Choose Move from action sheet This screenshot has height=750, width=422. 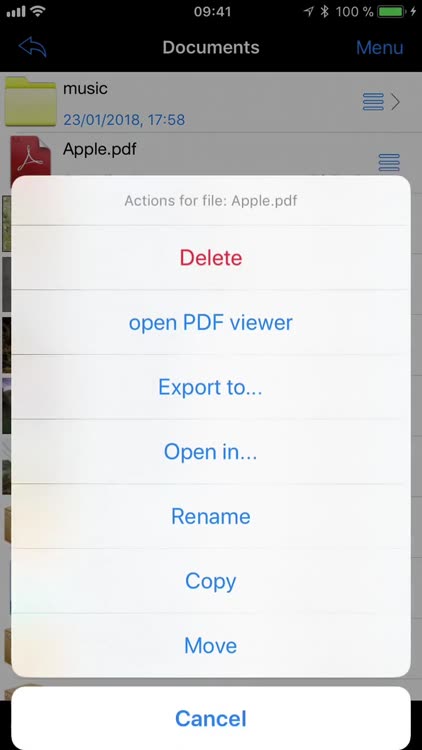pos(211,645)
